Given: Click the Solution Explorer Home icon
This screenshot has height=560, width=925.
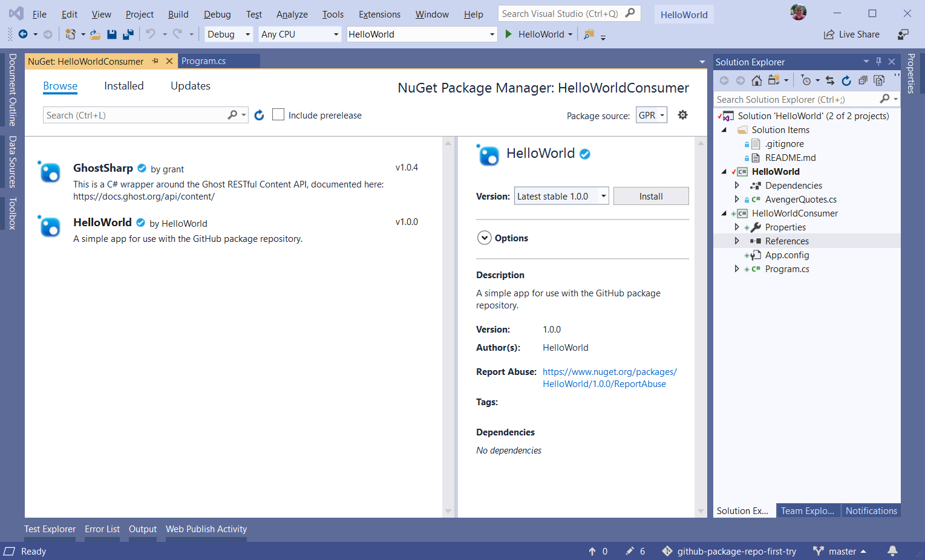Looking at the screenshot, I should tap(756, 80).
